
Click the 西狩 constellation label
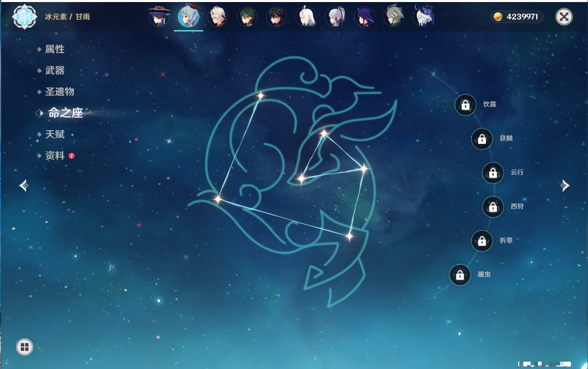pos(517,206)
